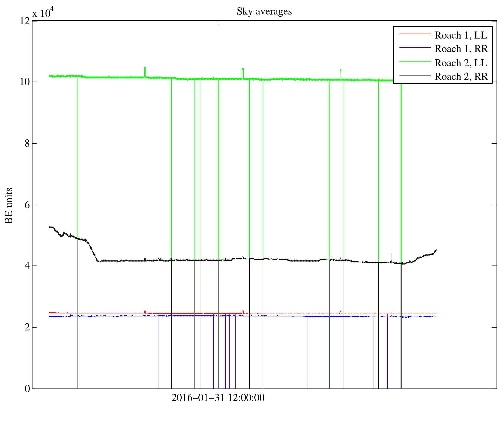Click the 'Sky averages' plot title
This screenshot has height=421, width=504.
point(264,12)
